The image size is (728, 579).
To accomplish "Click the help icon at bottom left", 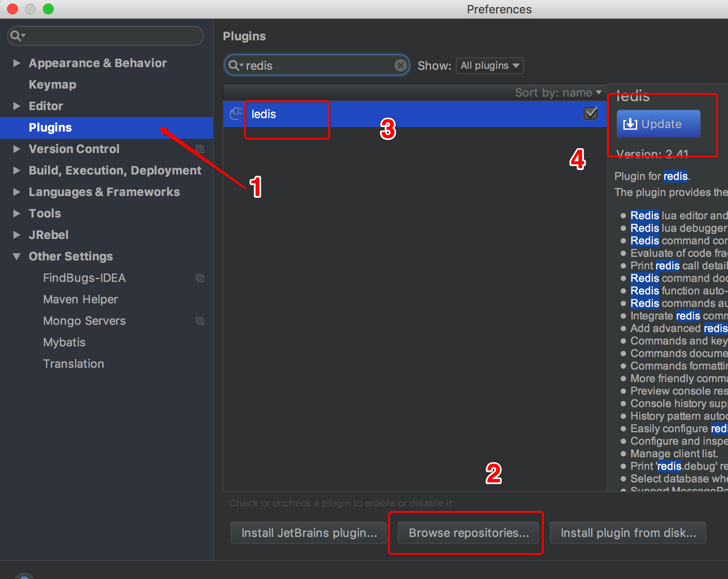I will [25, 576].
